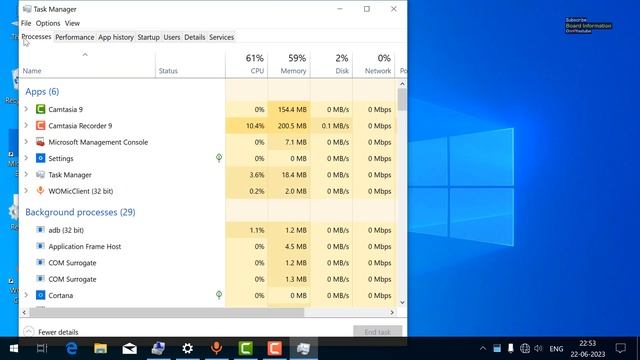Image resolution: width=640 pixels, height=360 pixels.
Task: Sort processes by Memory column
Action: point(289,64)
